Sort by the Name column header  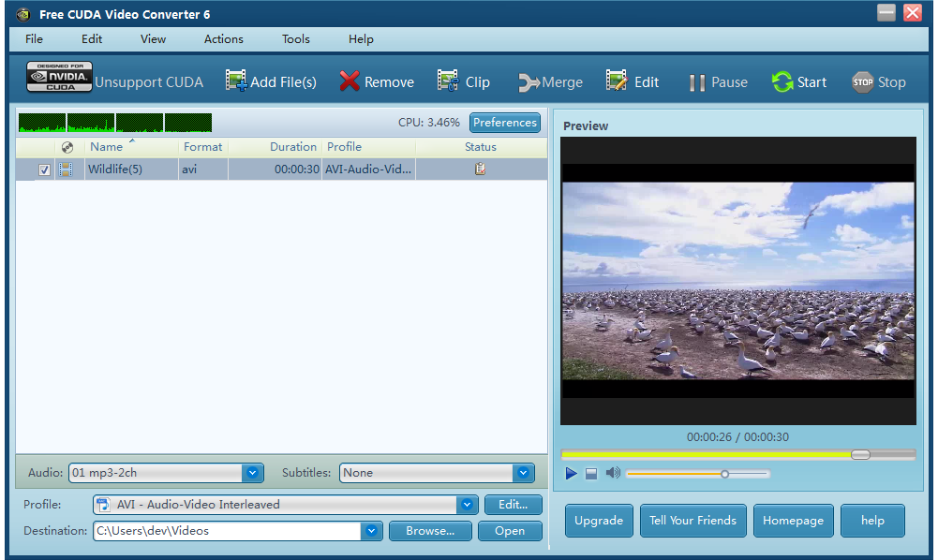click(x=107, y=147)
